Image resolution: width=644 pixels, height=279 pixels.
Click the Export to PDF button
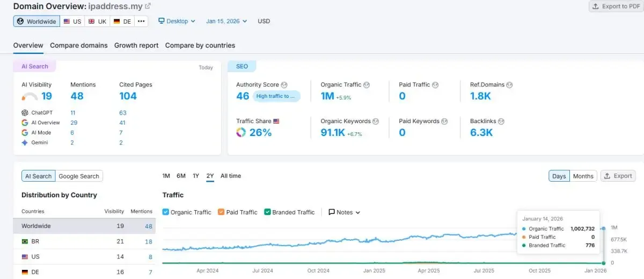[x=616, y=6]
